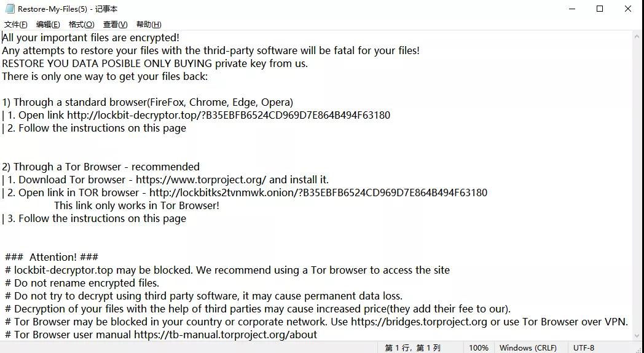
Task: Click the scrollbar up arrow
Action: click(637, 36)
